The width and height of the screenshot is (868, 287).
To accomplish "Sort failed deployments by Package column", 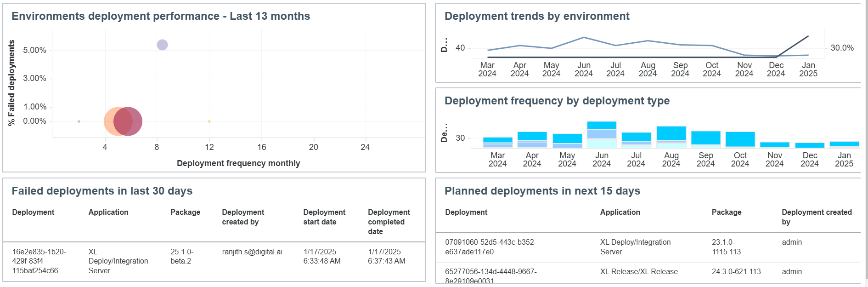I will [185, 212].
